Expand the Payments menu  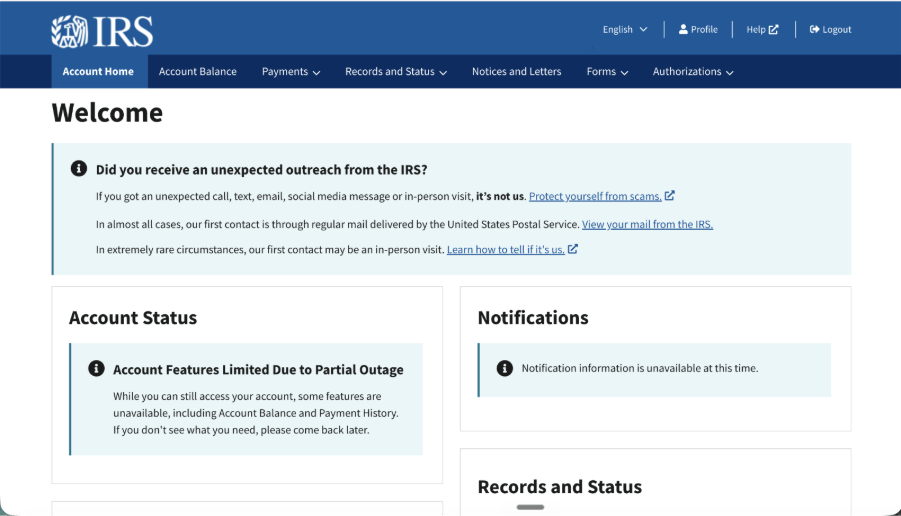click(x=291, y=72)
